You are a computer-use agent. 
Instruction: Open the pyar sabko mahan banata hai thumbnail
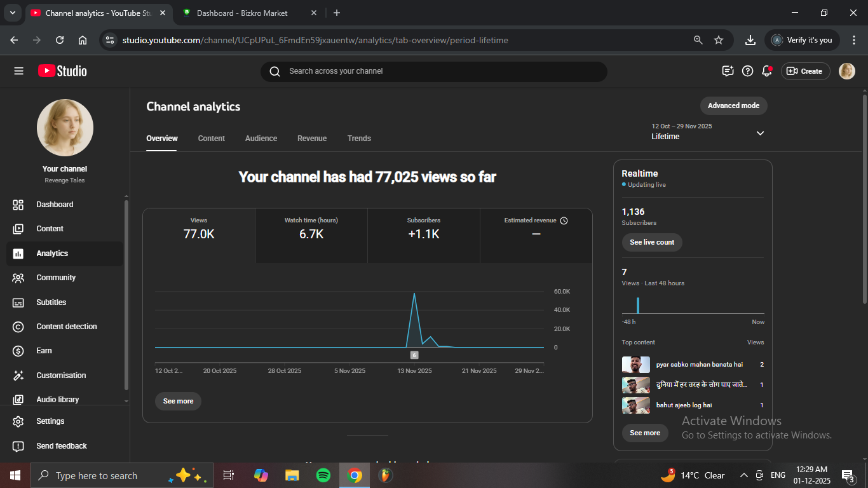[635, 365]
